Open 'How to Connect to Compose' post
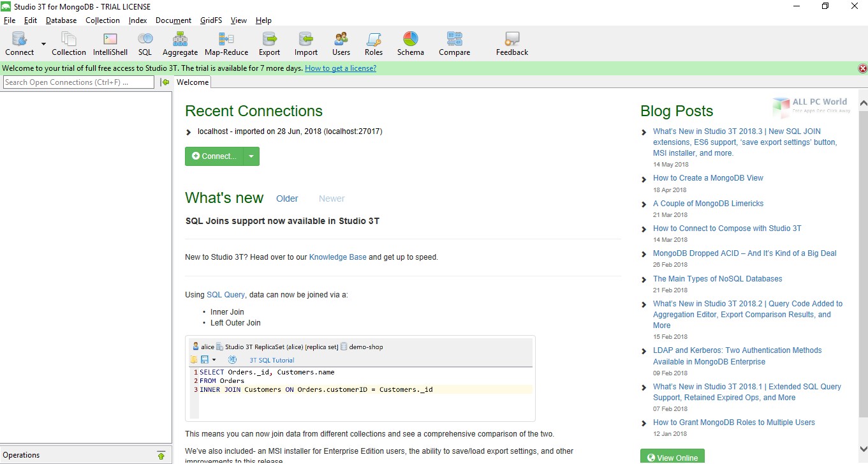 (727, 228)
